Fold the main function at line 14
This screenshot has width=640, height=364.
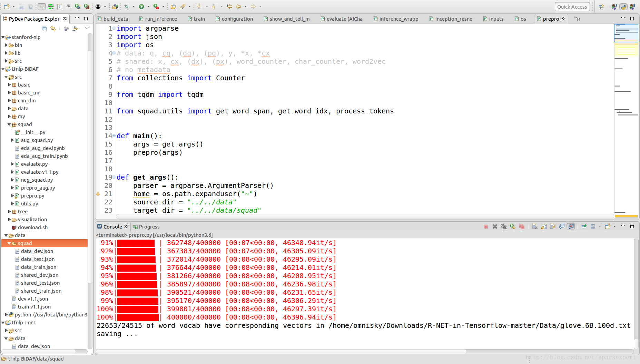click(x=114, y=136)
